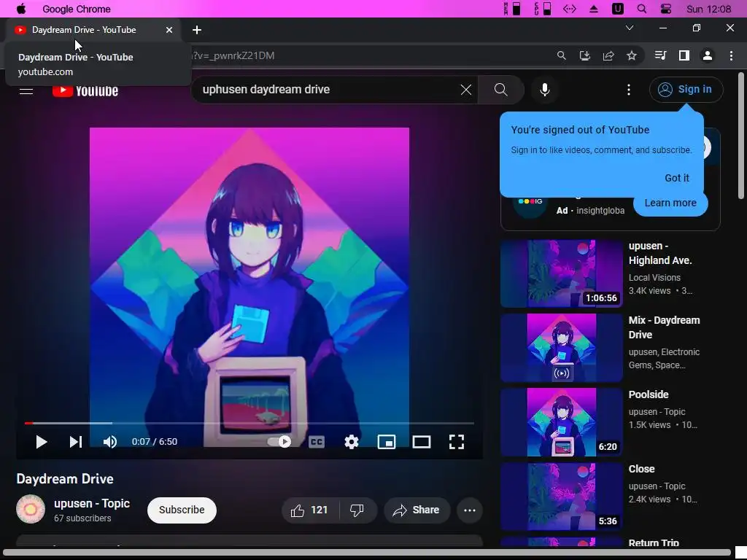Dislike the video
This screenshot has width=747, height=560.
click(x=357, y=510)
